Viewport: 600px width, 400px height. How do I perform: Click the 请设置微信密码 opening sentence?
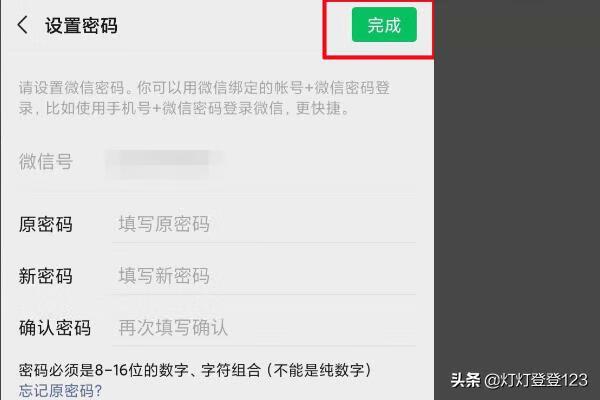click(x=72, y=88)
